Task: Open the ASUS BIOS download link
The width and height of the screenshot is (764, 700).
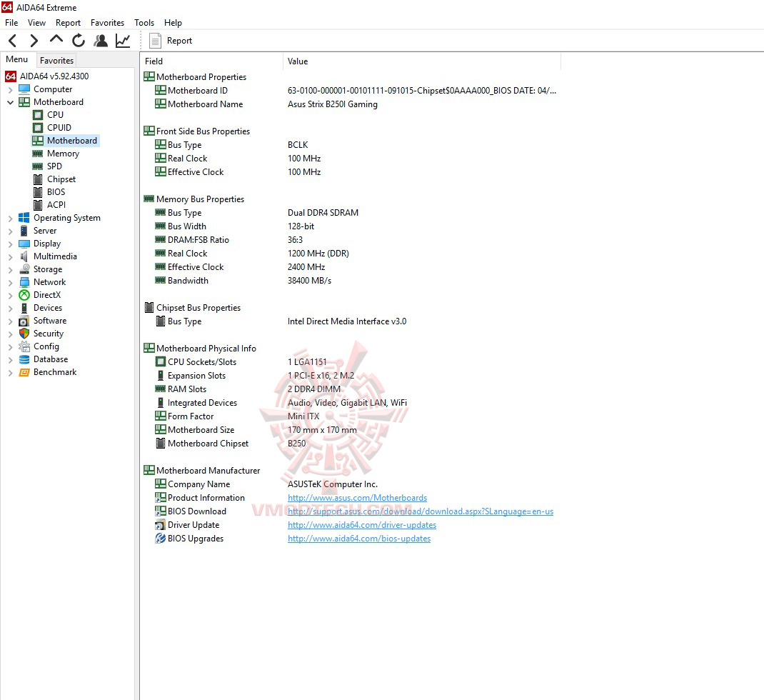Action: coord(421,511)
